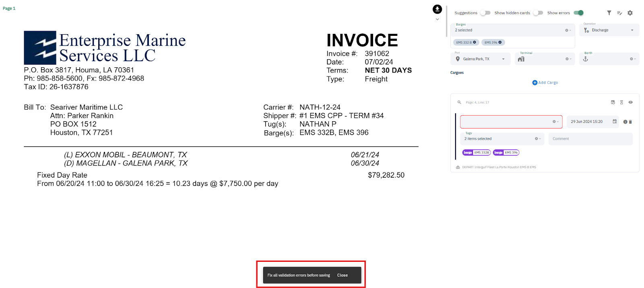Click the barge EMS 396 tag
Screen dimensions: 644x288
click(x=506, y=153)
